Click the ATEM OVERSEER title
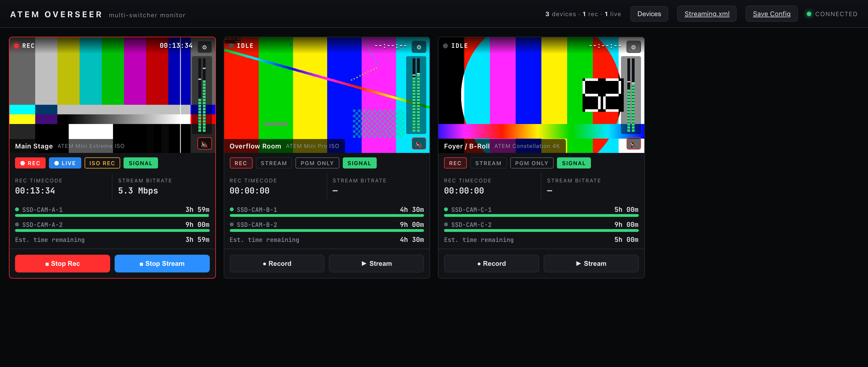Viewport: 868px width, 367px height. point(56,14)
